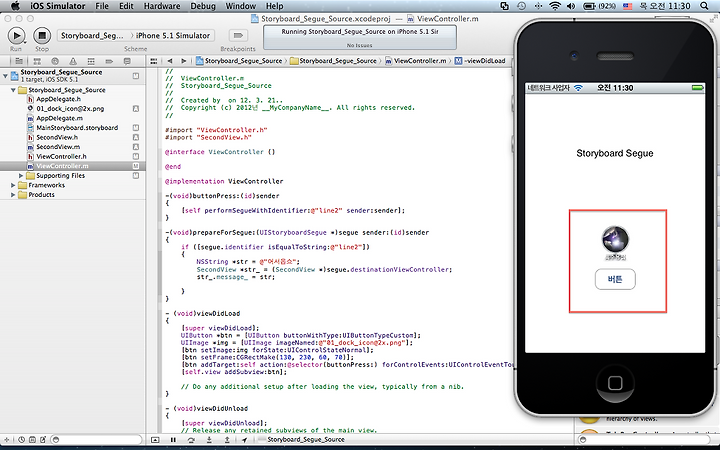720x450 pixels.
Task: Show the Debug navigator
Action: pos(91,61)
